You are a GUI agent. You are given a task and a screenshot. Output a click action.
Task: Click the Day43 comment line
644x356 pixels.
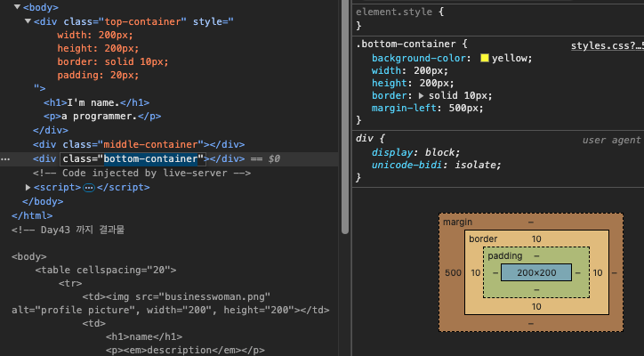[x=68, y=230]
